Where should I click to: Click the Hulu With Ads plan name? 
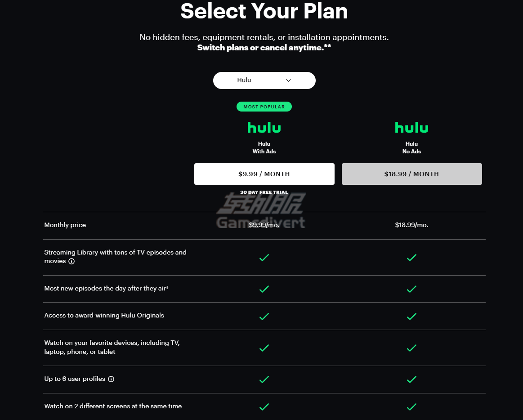(x=264, y=147)
